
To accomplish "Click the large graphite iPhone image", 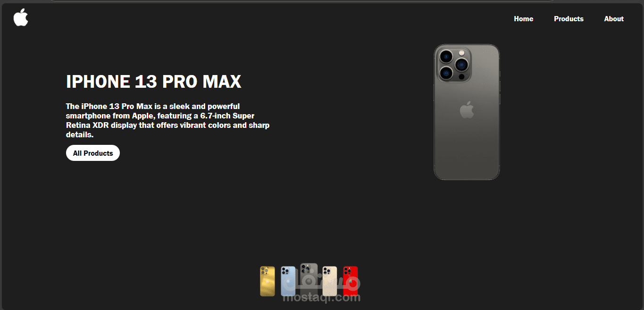I will pyautogui.click(x=467, y=112).
